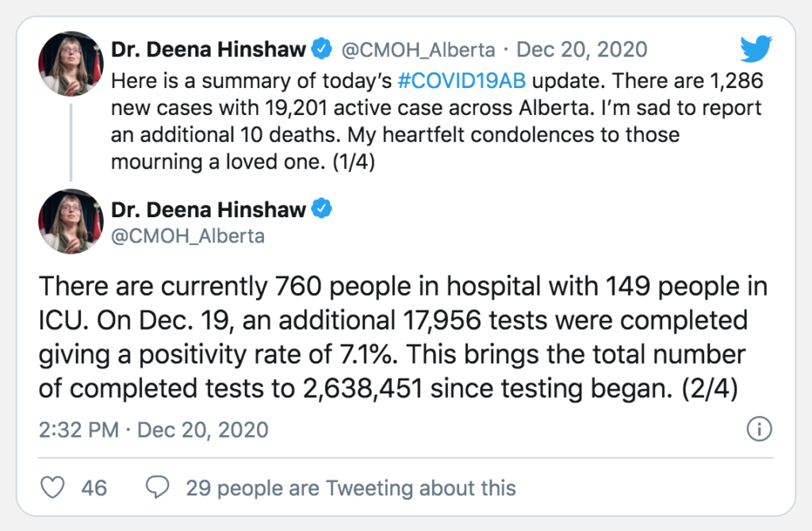812x531 pixels.
Task: Open "29 people are Tweeting about this"
Action: click(350, 488)
